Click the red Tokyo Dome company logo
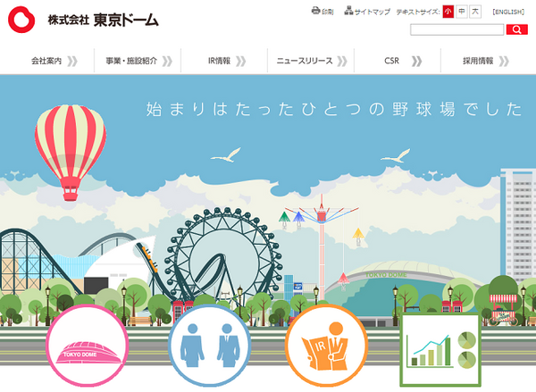 point(21,20)
